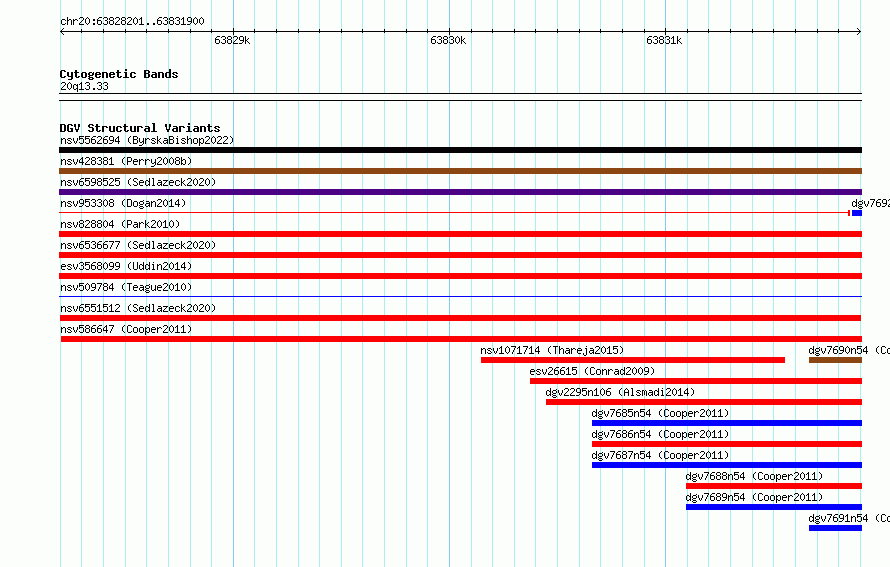Open nsv6551512 (Sedlazeck2020) label

[x=138, y=308]
